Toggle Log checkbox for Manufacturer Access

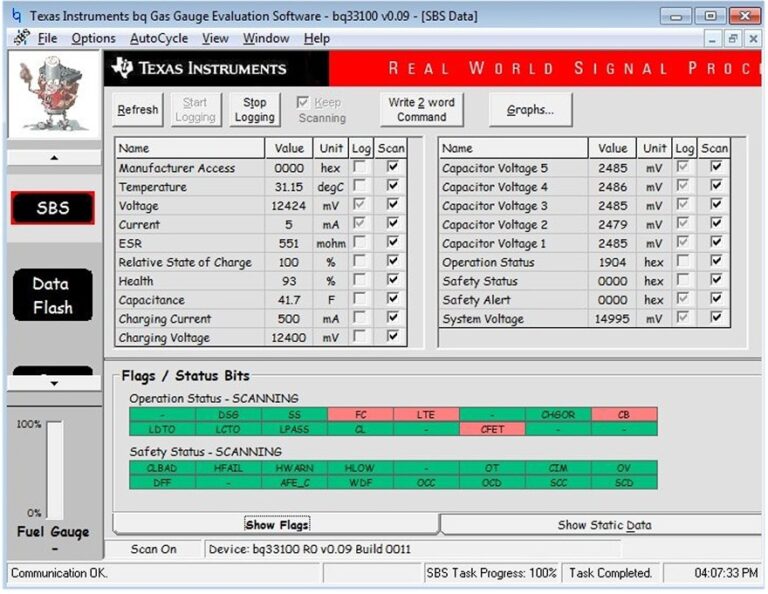(360, 167)
